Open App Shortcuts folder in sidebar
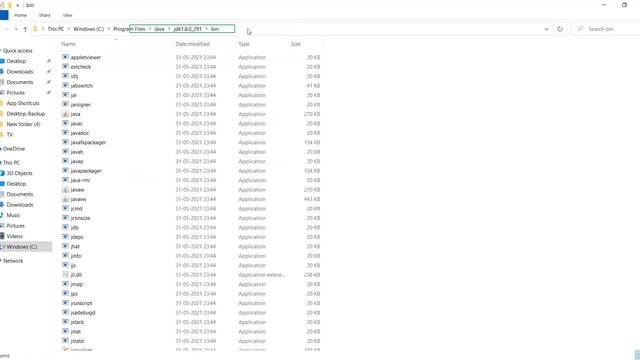The height and width of the screenshot is (360, 640). point(23,103)
